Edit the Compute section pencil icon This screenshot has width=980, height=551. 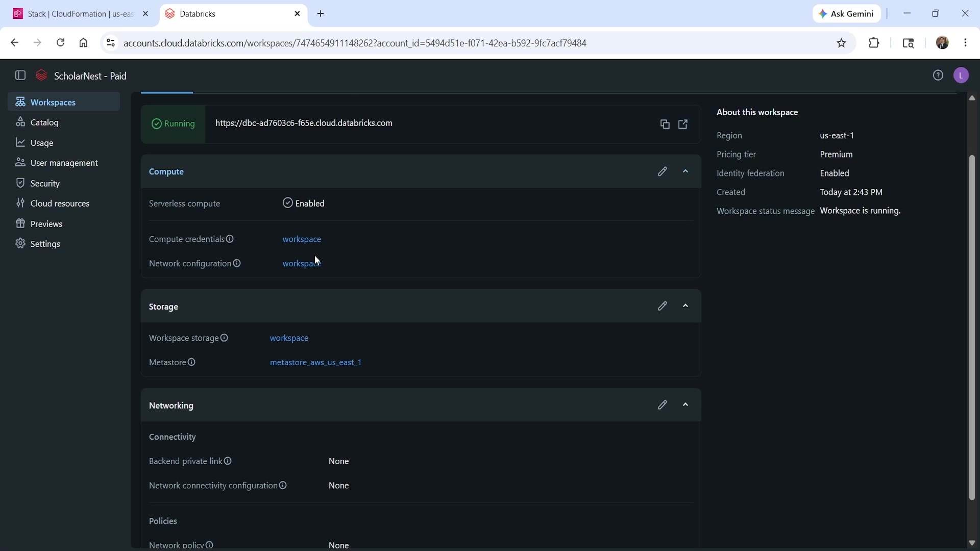[663, 171]
